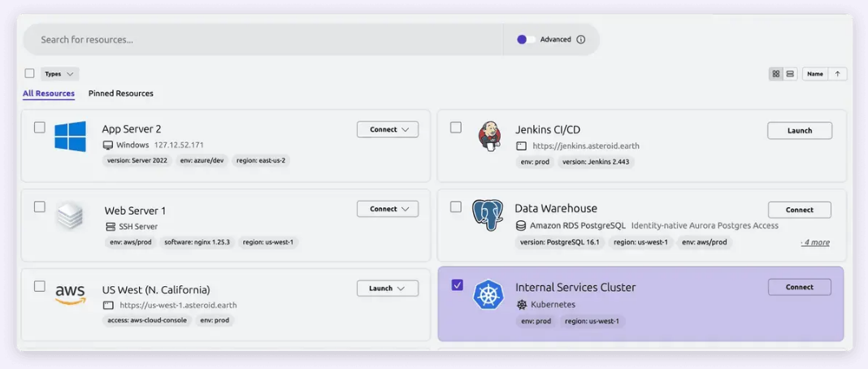868x369 pixels.
Task: Click 'env: prod' label on US West card
Action: coord(215,320)
